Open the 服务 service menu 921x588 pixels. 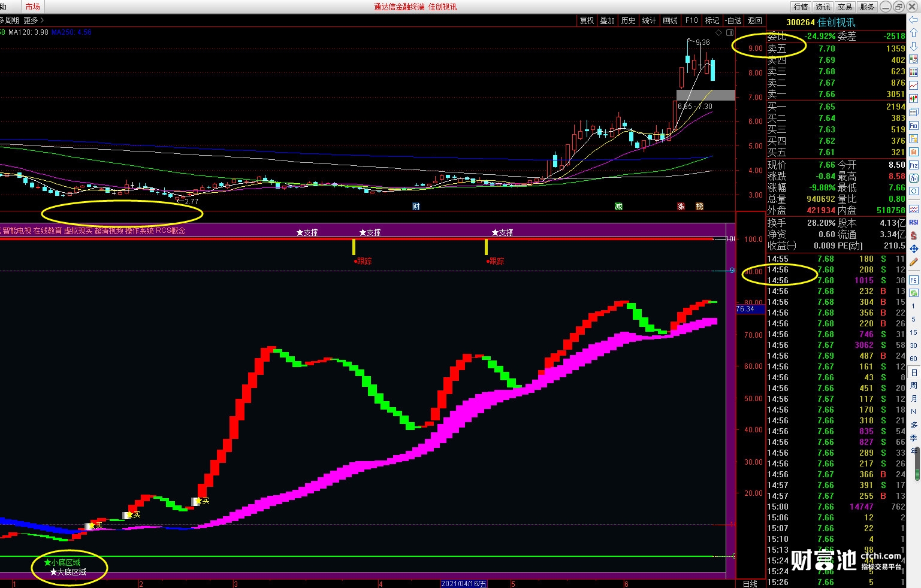(x=867, y=7)
